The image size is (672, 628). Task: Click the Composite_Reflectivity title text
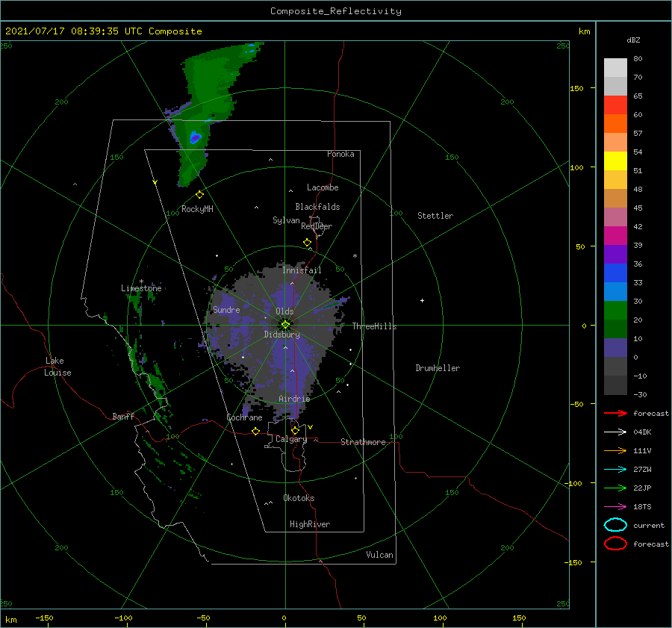335,11
